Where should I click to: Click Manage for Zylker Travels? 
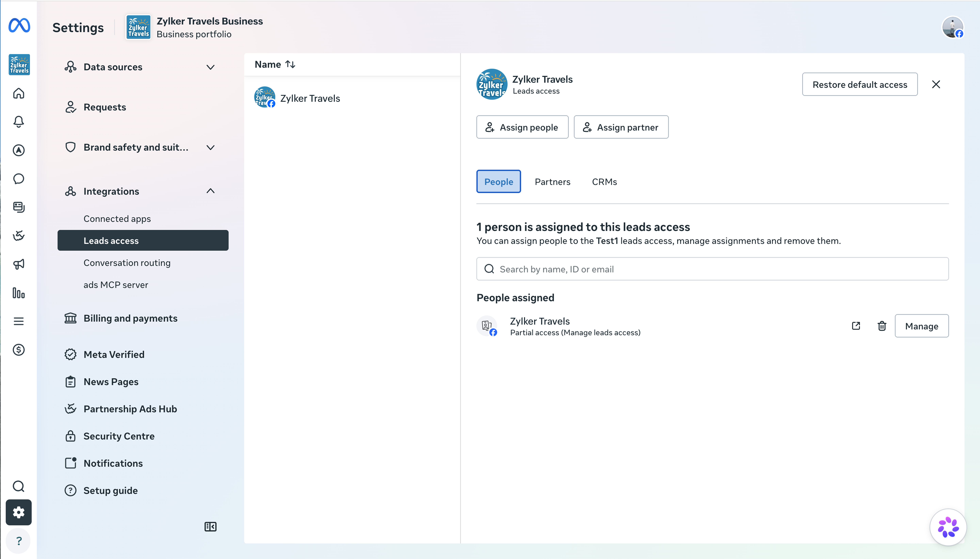(921, 326)
